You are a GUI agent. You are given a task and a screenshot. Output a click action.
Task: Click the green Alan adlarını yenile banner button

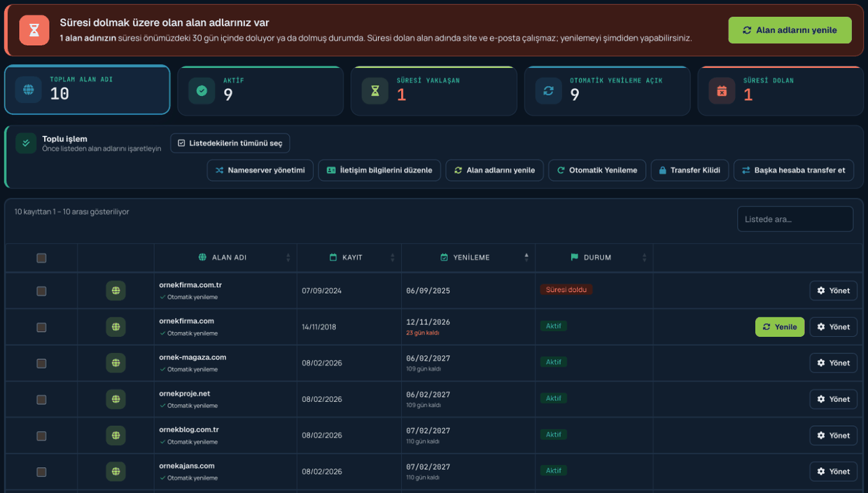790,30
